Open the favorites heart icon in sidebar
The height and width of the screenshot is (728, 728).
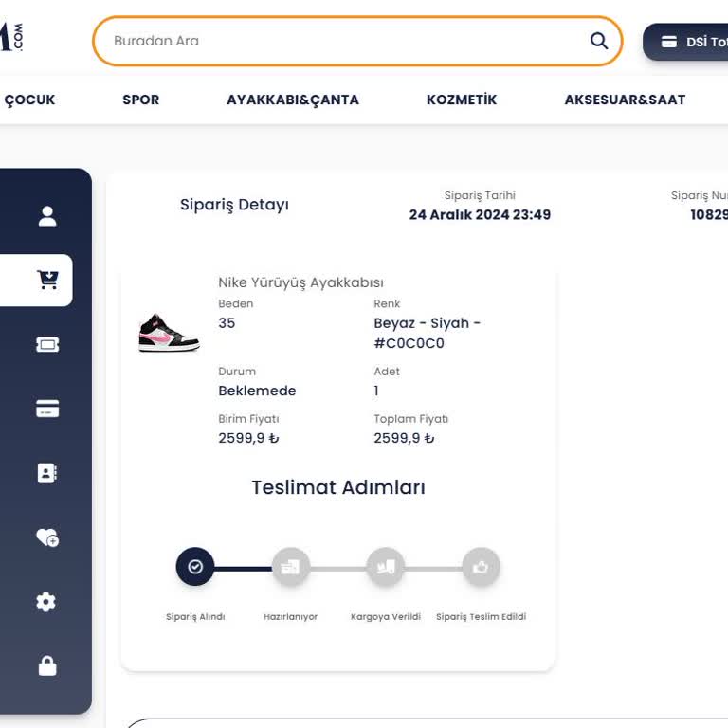pyautogui.click(x=47, y=537)
